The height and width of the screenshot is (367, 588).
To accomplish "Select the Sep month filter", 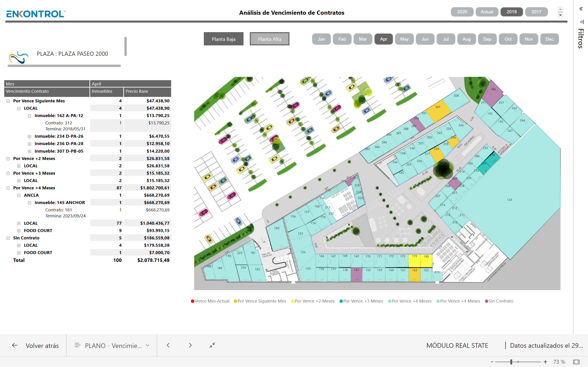I will 487,39.
